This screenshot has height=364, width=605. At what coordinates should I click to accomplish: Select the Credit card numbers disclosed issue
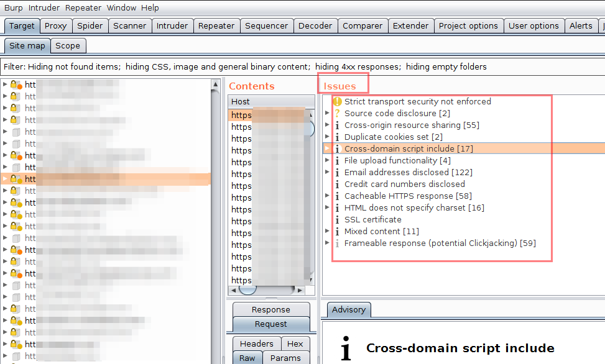coord(405,184)
